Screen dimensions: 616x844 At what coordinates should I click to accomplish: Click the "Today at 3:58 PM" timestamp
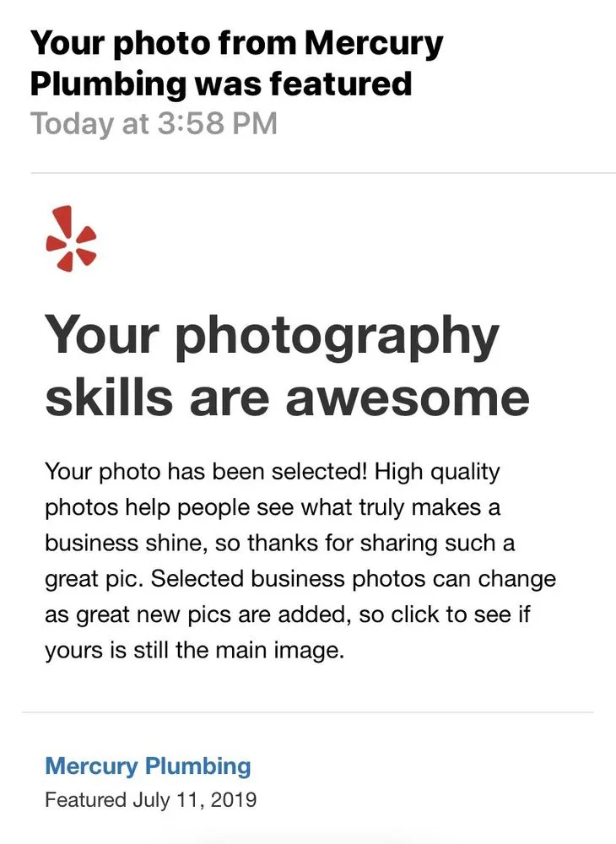(x=154, y=124)
